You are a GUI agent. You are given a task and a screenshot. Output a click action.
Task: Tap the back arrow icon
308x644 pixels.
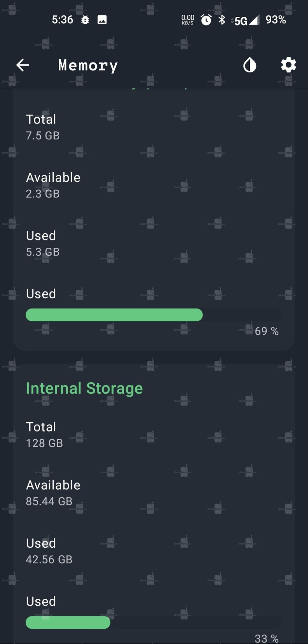click(x=23, y=65)
